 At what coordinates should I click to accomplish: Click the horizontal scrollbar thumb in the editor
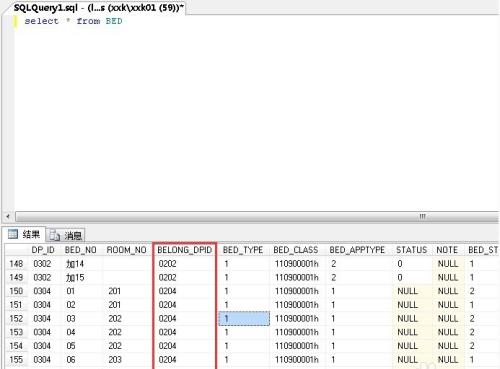pyautogui.click(x=257, y=217)
